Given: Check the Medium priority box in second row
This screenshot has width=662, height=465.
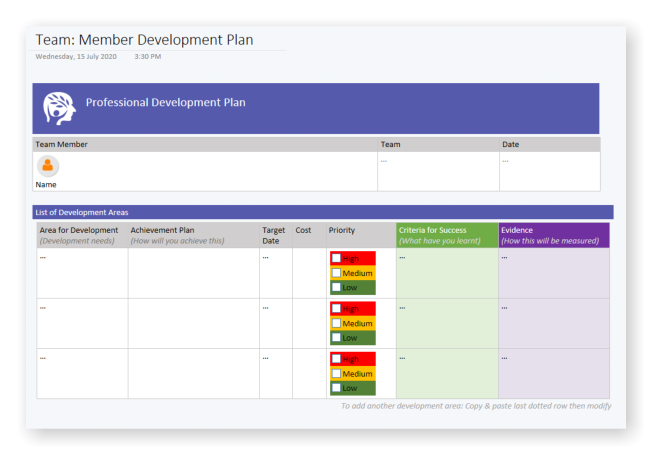Looking at the screenshot, I should tap(336, 323).
